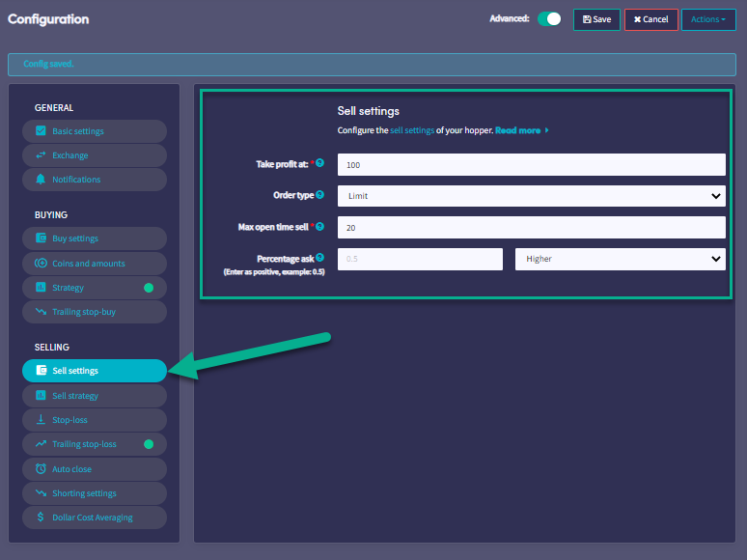The height and width of the screenshot is (560, 747).
Task: Click the Exchange arrows icon in sidebar
Action: tap(41, 155)
